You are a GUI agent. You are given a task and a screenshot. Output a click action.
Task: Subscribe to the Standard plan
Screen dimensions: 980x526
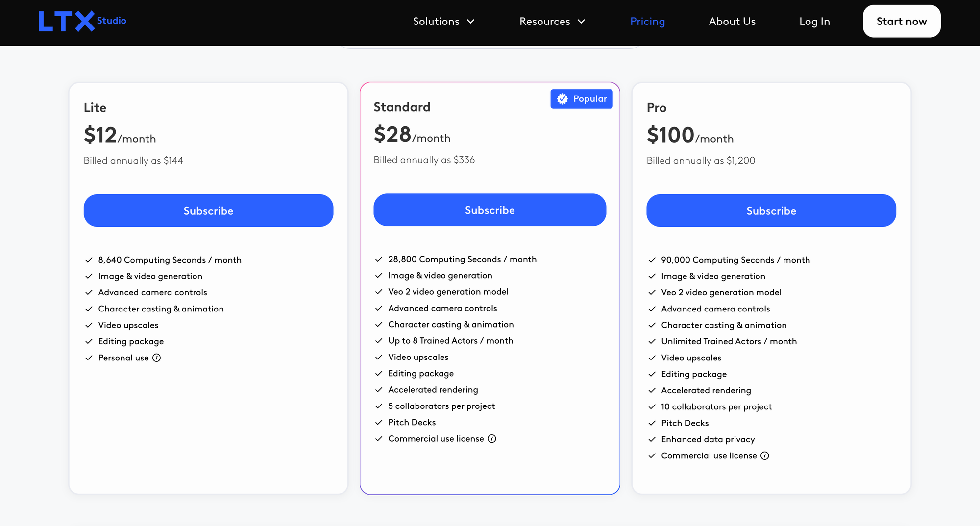click(x=490, y=210)
